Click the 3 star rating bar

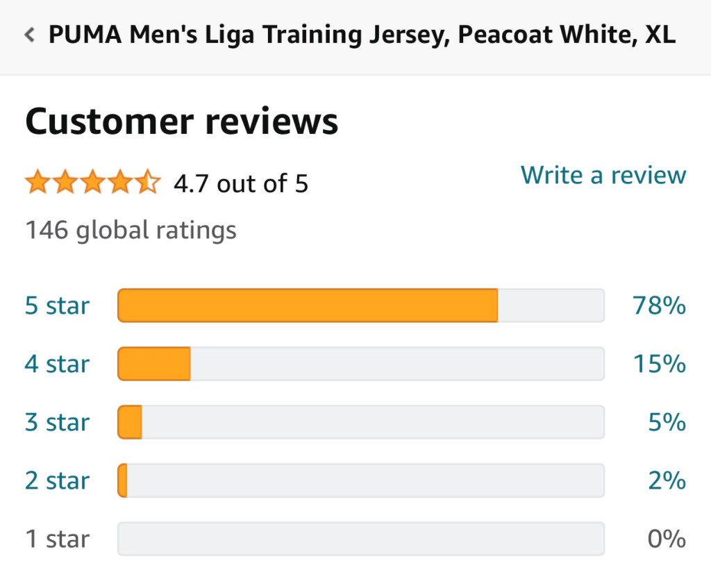360,422
